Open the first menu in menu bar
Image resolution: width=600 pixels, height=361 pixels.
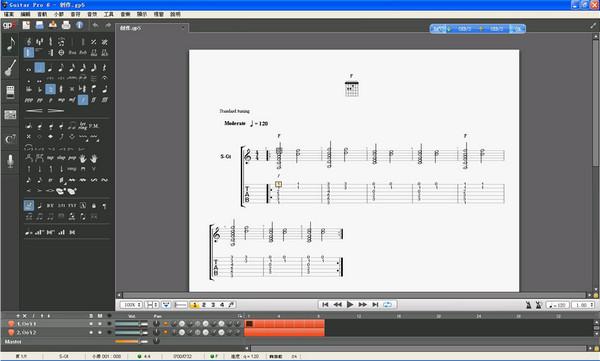click(x=9, y=14)
